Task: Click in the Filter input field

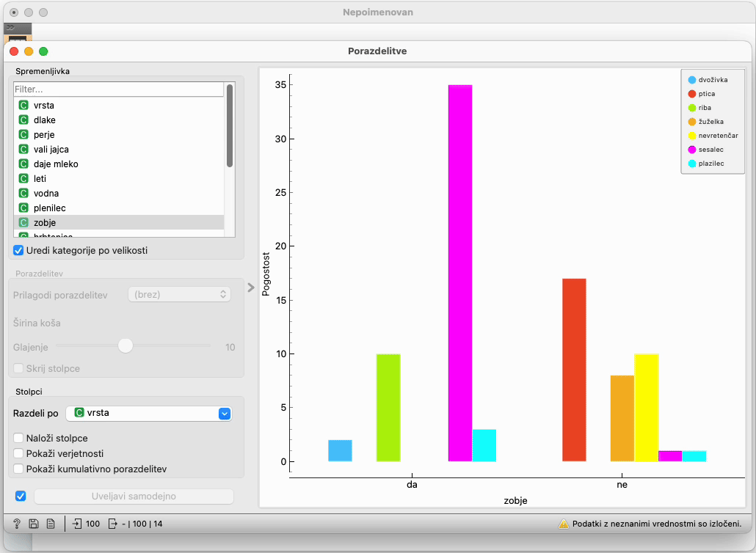Action: (x=117, y=89)
